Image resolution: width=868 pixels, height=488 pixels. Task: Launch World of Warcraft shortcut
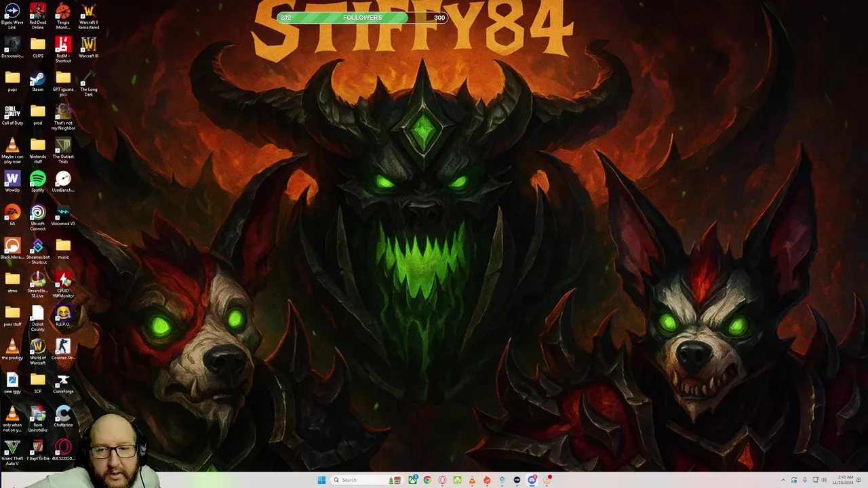[37, 352]
